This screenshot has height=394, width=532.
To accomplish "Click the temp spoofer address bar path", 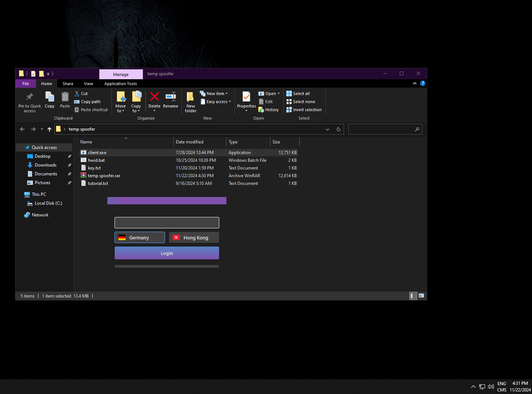I will click(x=82, y=129).
